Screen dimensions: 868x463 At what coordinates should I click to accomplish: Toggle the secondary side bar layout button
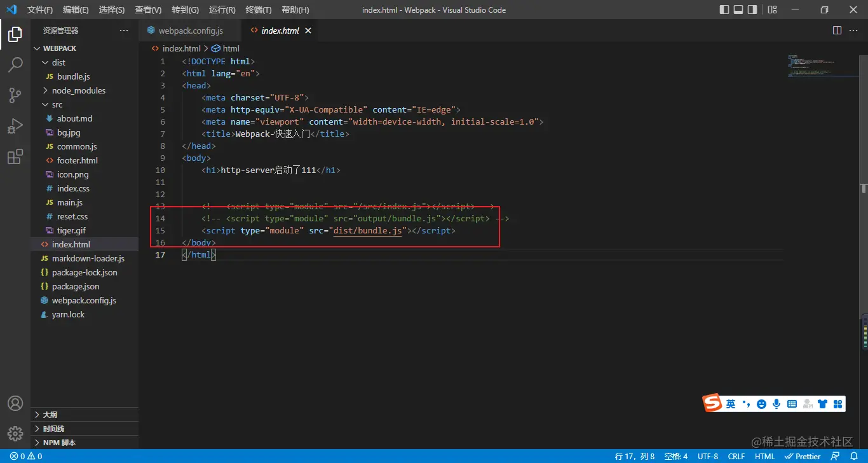tap(752, 10)
